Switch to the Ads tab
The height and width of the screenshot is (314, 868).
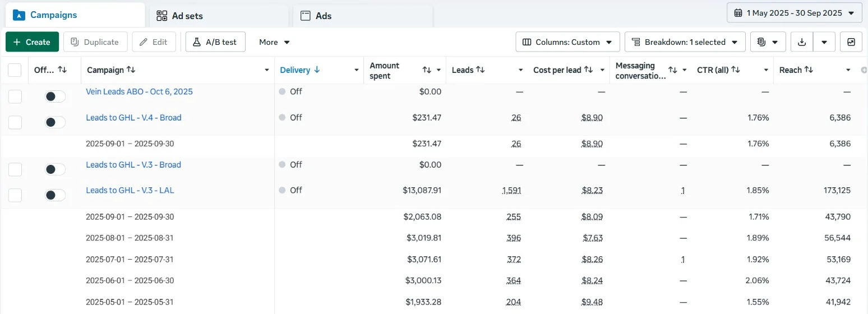[363, 16]
